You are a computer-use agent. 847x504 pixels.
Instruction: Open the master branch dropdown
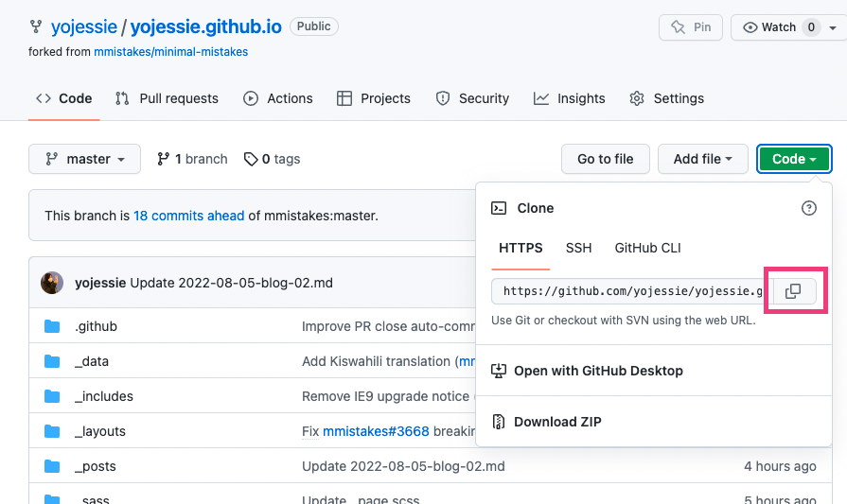click(x=85, y=159)
